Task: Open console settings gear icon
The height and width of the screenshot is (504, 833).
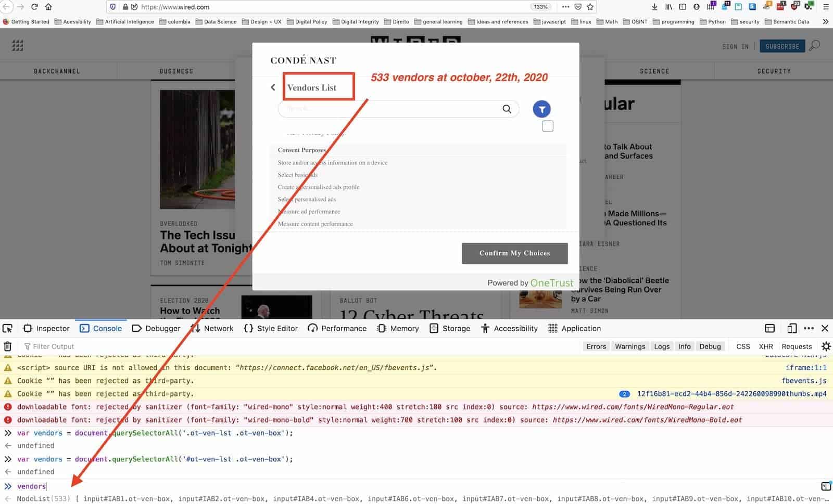Action: (826, 346)
